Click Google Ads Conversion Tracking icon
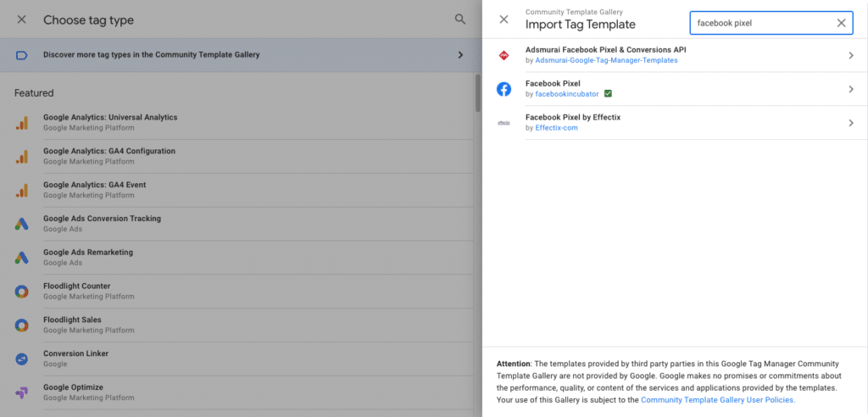Image resolution: width=868 pixels, height=417 pixels. 21,225
